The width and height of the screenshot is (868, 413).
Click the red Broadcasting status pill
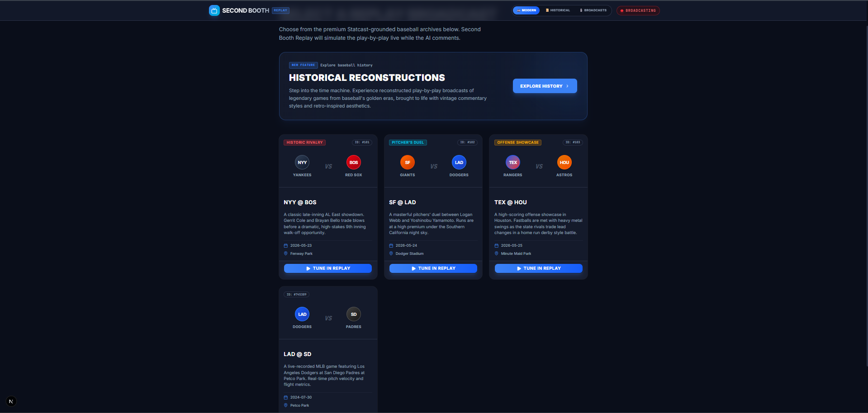[x=638, y=10]
